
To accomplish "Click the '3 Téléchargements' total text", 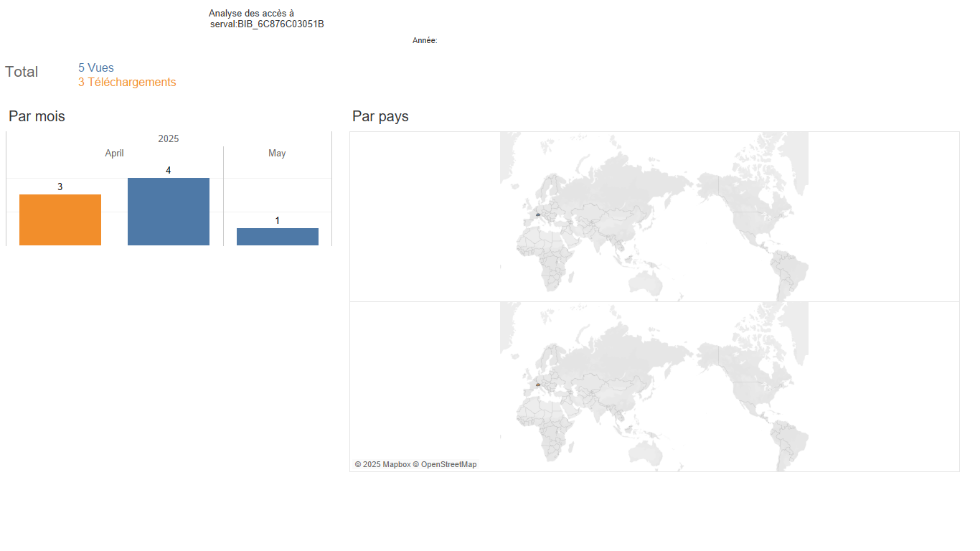I will [x=127, y=83].
